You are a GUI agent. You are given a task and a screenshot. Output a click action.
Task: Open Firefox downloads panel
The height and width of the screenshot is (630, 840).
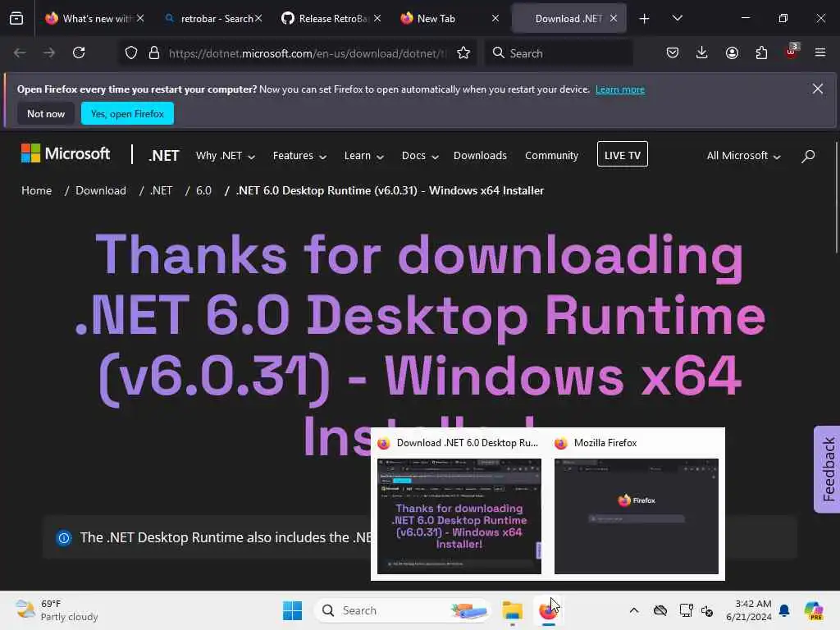(702, 52)
